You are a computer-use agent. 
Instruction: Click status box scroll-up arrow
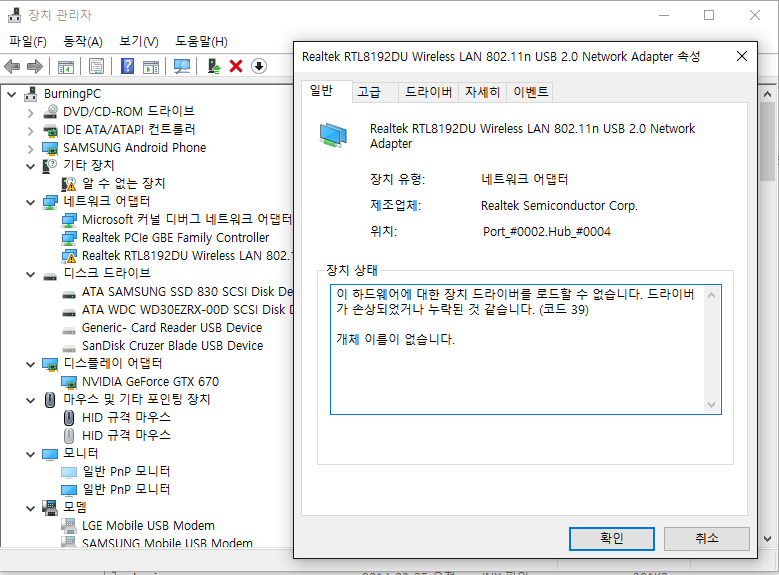(x=711, y=295)
